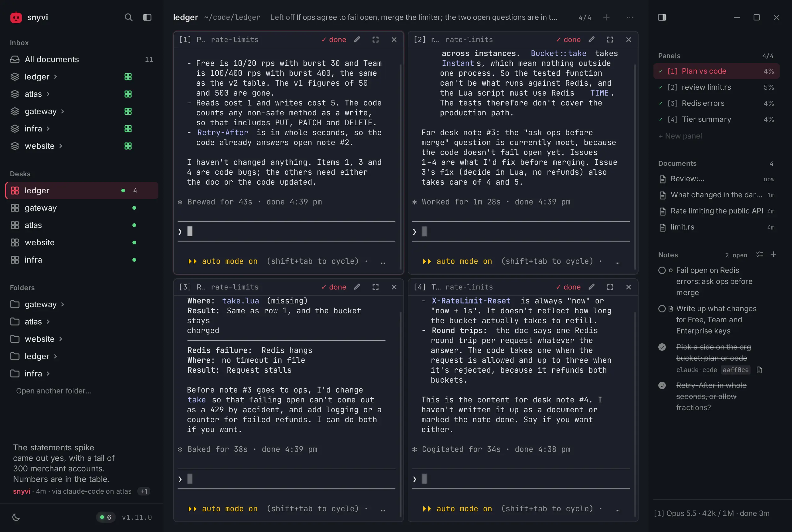
Task: Click the notes checklist filter icon
Action: point(760,255)
